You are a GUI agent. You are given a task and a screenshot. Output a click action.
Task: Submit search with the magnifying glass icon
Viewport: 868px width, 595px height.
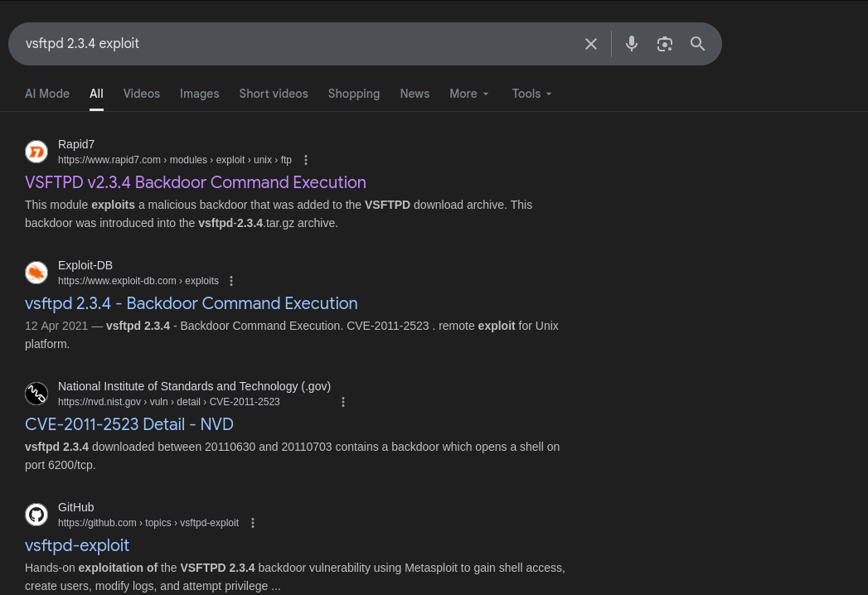697,44
